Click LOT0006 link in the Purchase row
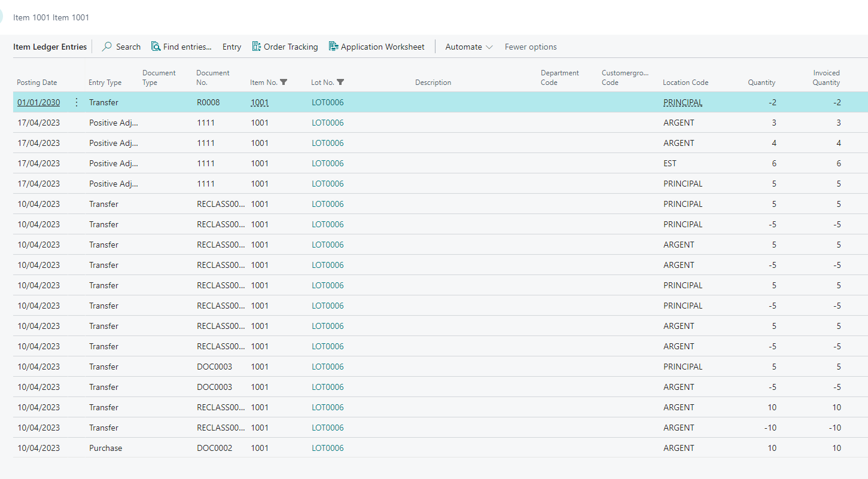The image size is (868, 479). (327, 448)
